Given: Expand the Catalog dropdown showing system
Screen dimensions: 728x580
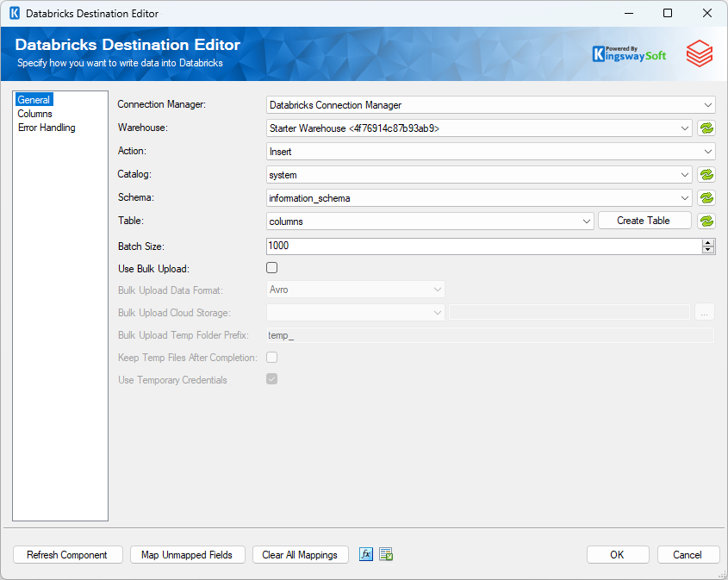Looking at the screenshot, I should point(479,175).
